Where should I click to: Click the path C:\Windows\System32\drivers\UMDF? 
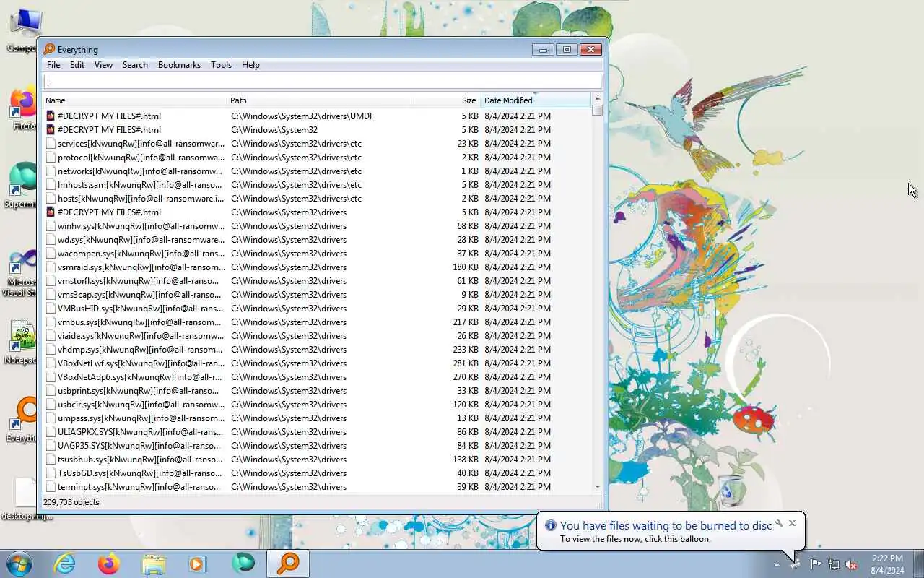[x=302, y=116]
